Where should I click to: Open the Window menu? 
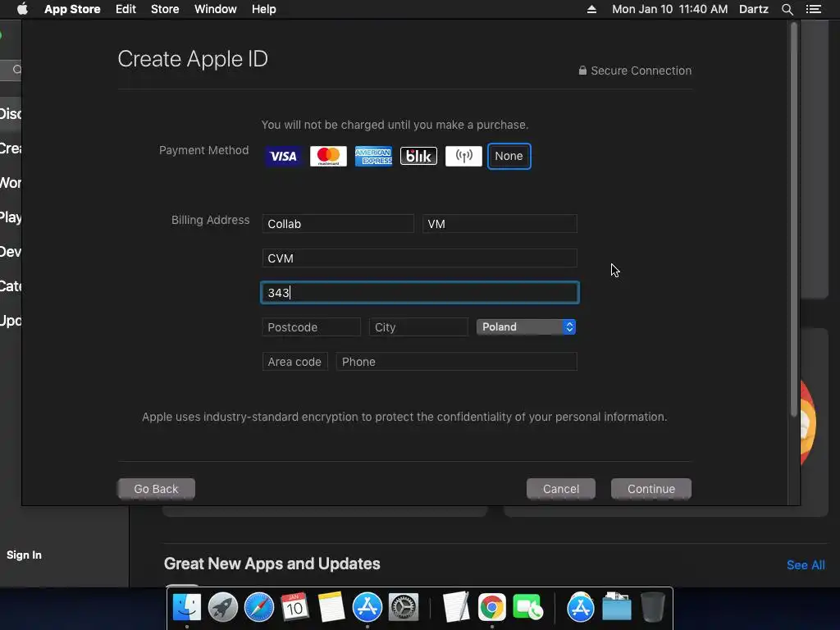216,9
